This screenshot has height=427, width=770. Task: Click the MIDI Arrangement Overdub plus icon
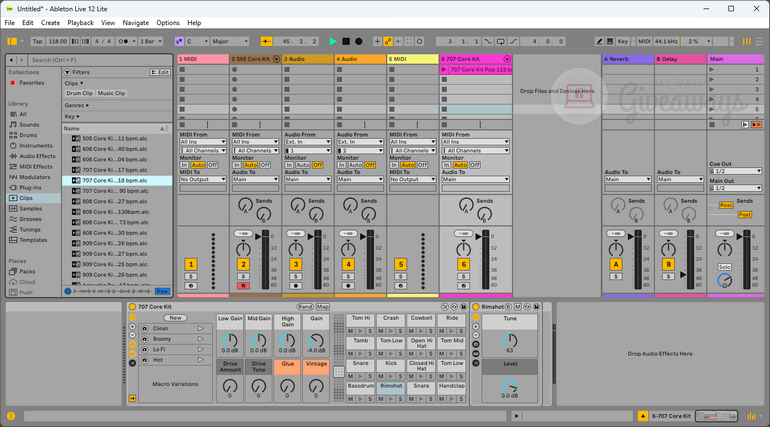[377, 41]
